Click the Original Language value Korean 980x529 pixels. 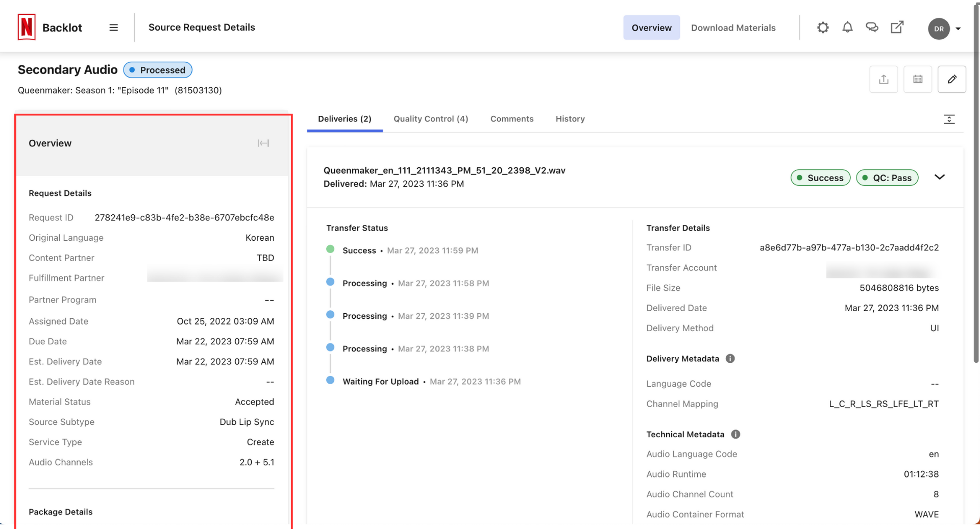(260, 238)
